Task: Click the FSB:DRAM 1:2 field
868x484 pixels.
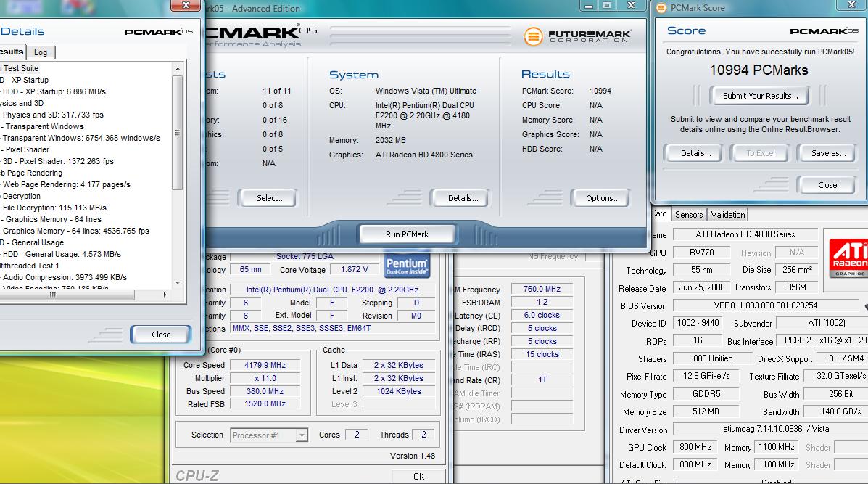Action: pos(542,303)
